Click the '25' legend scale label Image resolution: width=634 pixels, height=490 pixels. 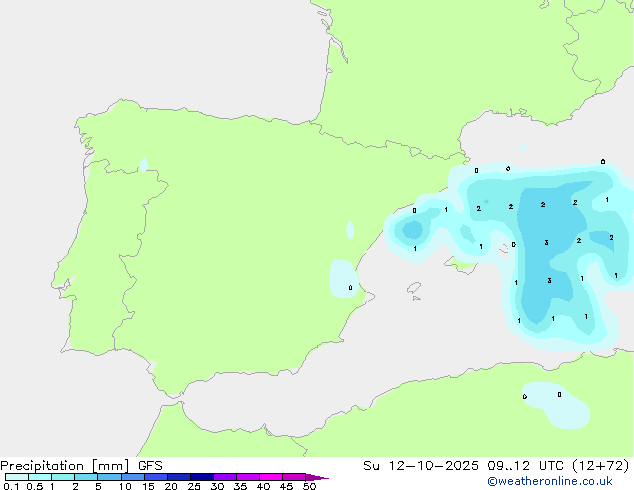coord(194,486)
